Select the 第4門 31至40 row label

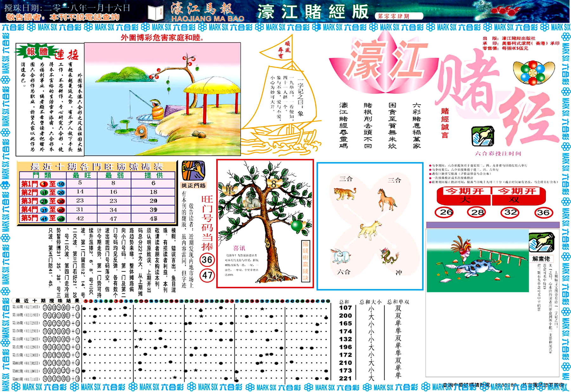point(43,210)
